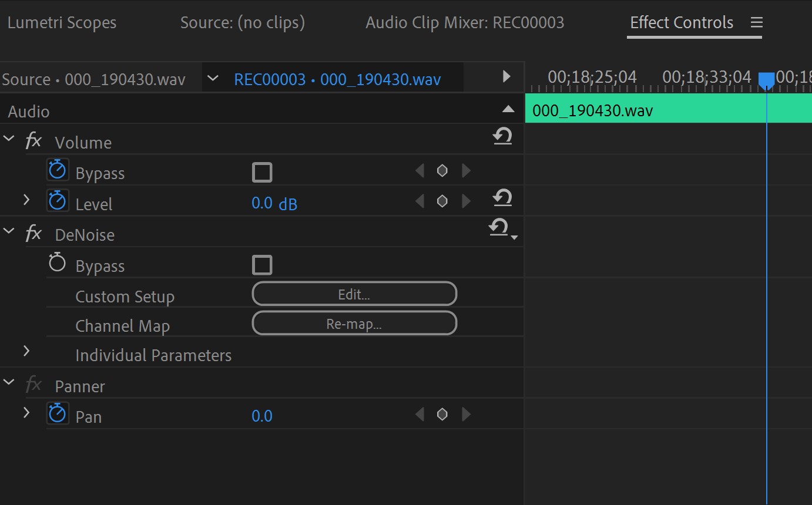Viewport: 812px width, 505px height.
Task: Toggle the Panner fx effect icon
Action: pos(33,385)
